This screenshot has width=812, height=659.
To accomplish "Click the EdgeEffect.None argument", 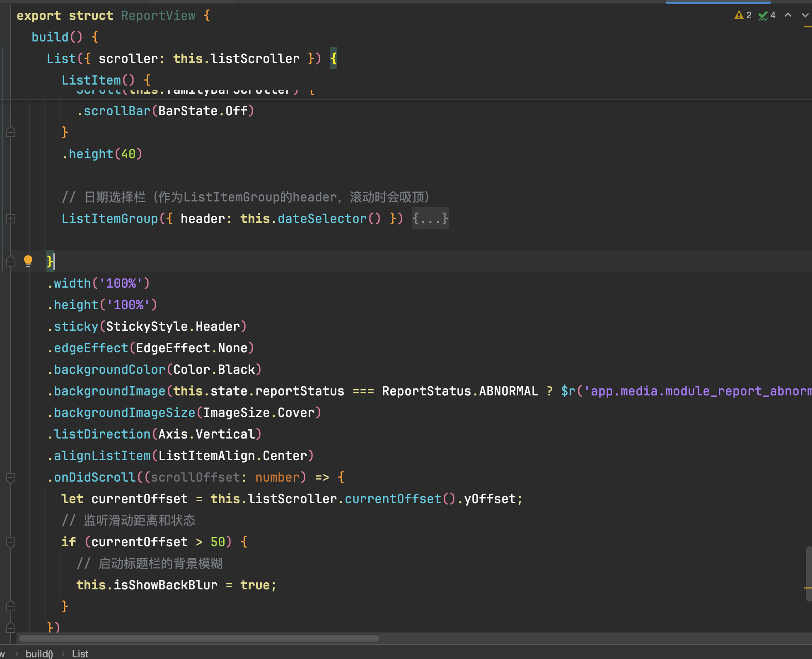I will coord(192,348).
